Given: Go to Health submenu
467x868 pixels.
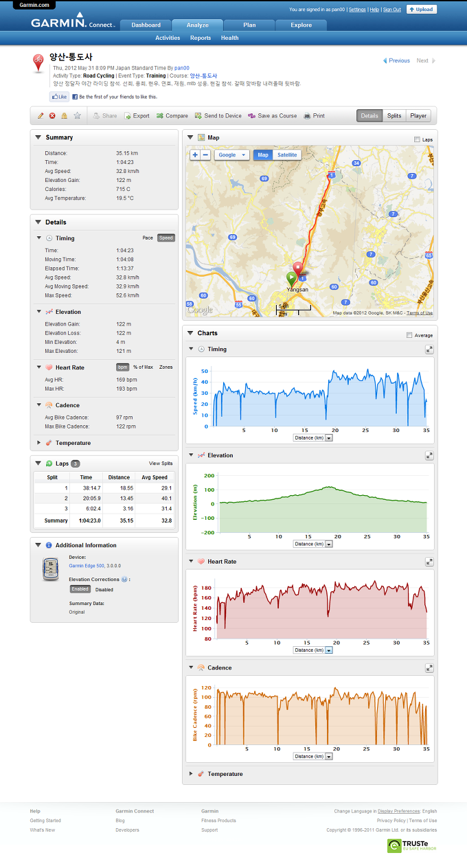Looking at the screenshot, I should click(229, 38).
